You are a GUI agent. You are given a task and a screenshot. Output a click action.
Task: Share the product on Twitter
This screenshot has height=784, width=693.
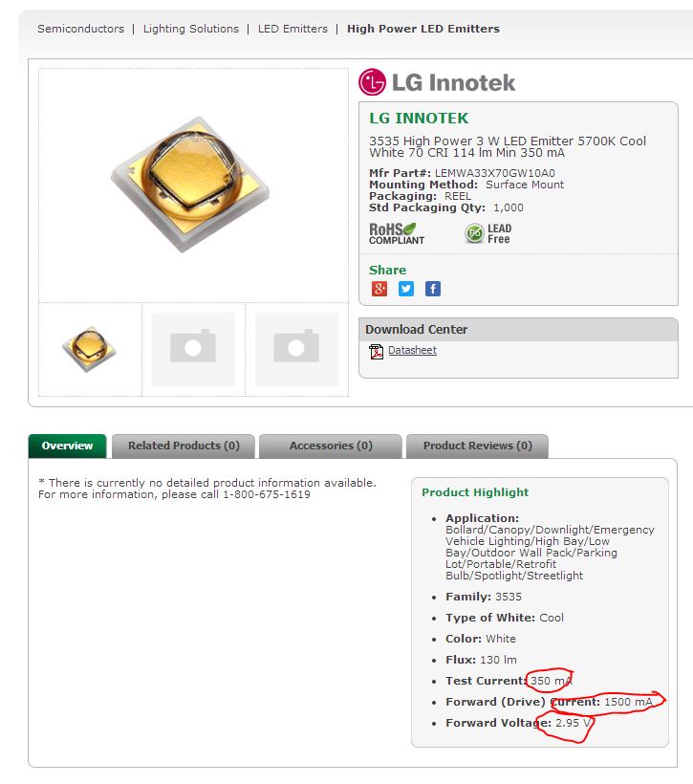(x=406, y=289)
